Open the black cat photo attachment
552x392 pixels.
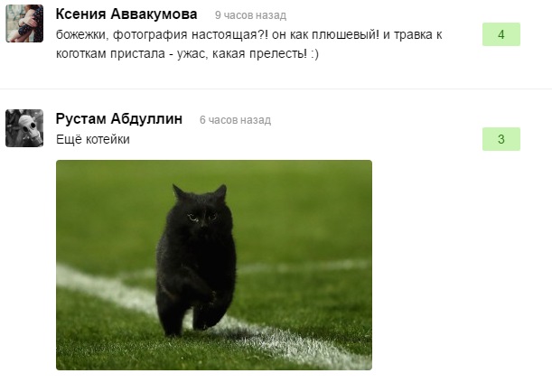(x=214, y=265)
